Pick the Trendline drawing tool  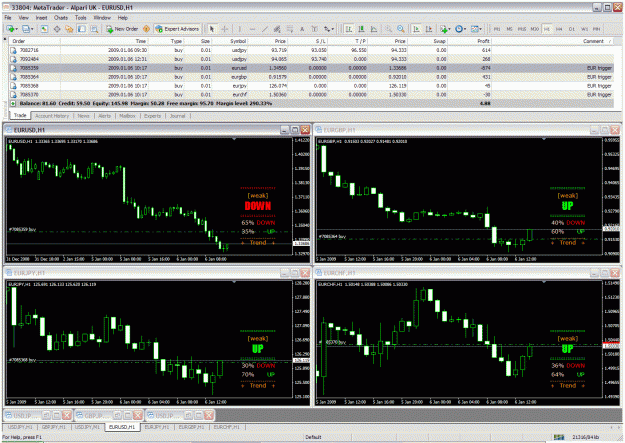click(x=264, y=29)
